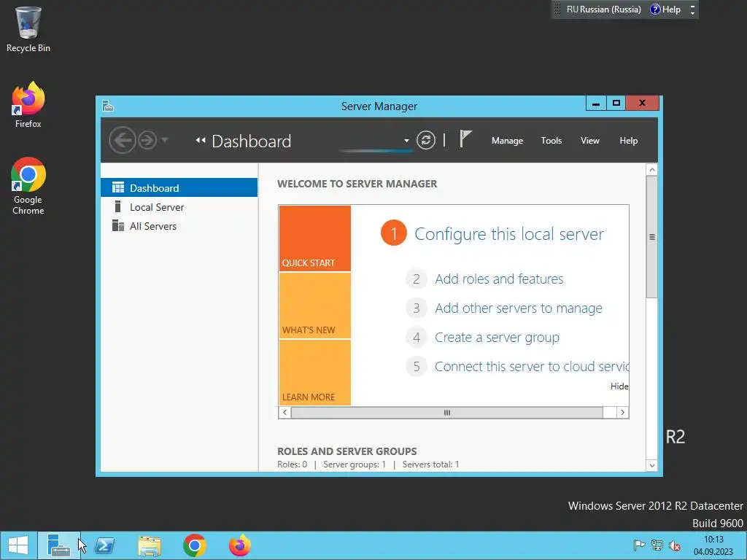The image size is (747, 560).
Task: Expand the address bar dropdown arrow
Action: [x=406, y=141]
